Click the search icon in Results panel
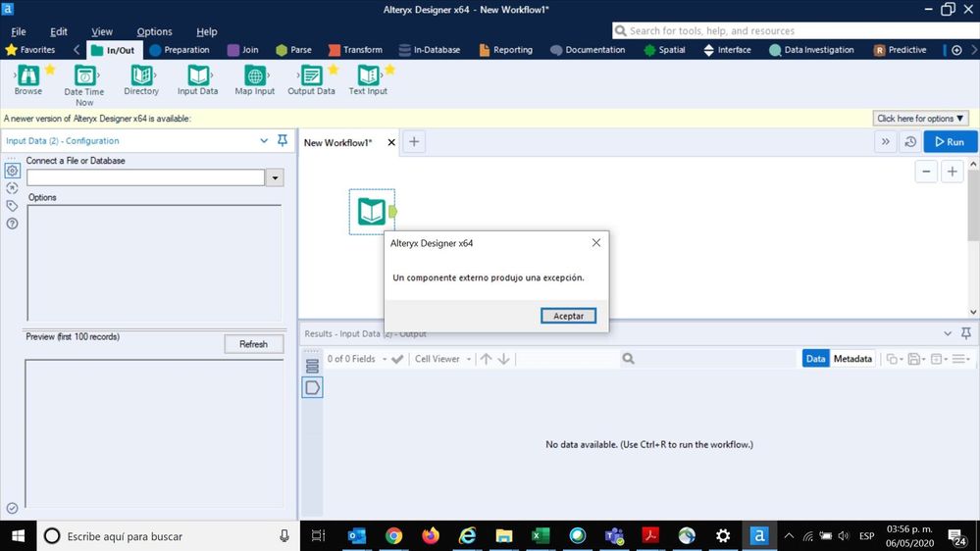The image size is (980, 551). pos(628,359)
